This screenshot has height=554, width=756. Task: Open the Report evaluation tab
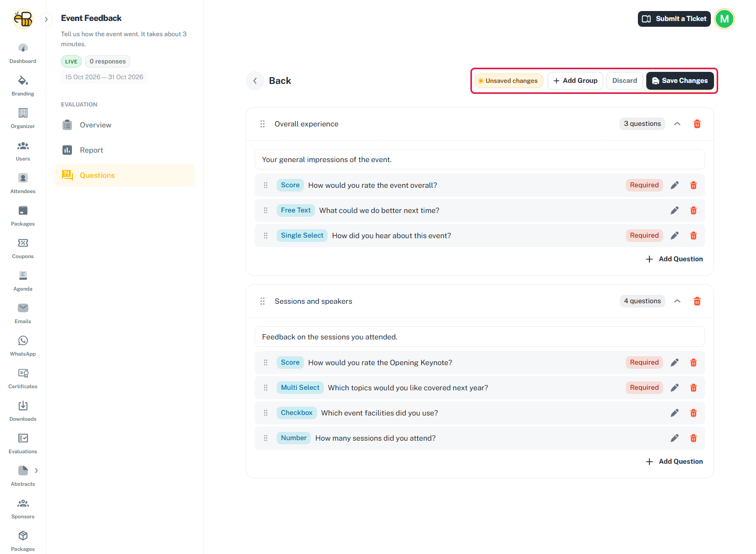pyautogui.click(x=124, y=150)
